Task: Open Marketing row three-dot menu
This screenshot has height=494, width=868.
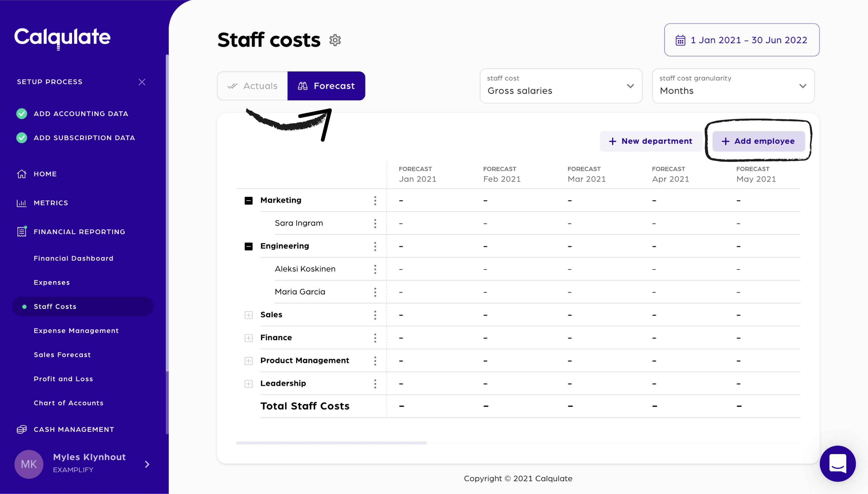Action: 375,200
